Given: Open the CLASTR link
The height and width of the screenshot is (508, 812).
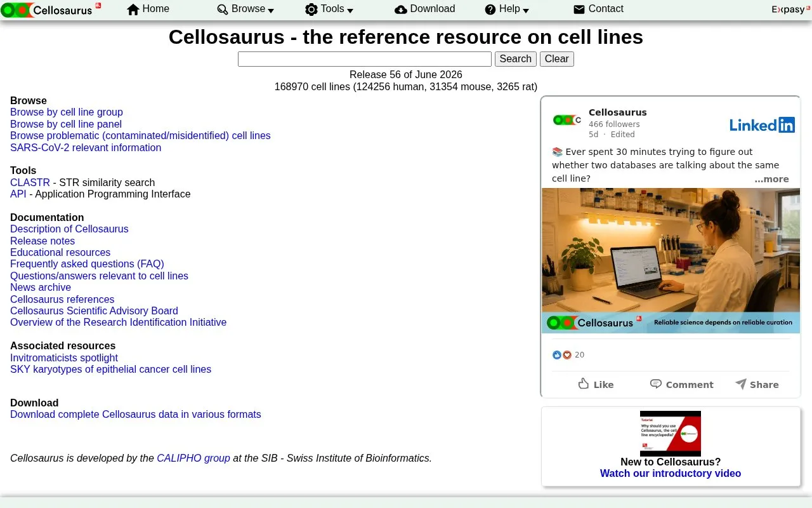Looking at the screenshot, I should click(x=30, y=182).
